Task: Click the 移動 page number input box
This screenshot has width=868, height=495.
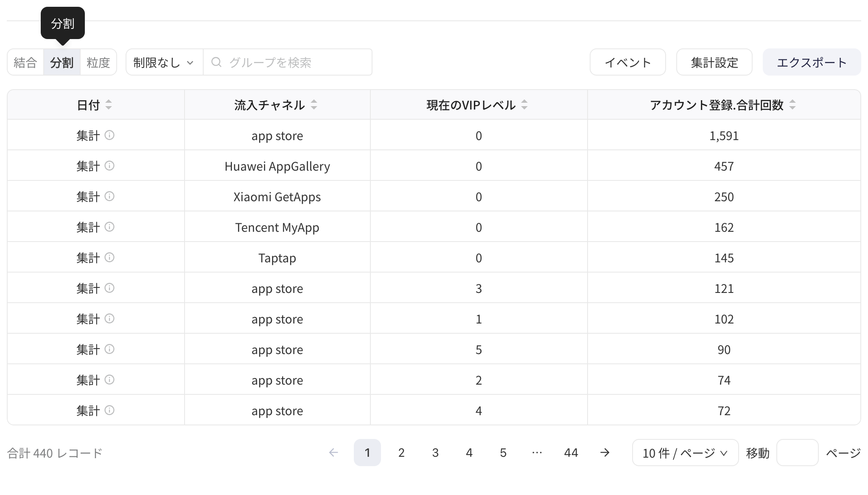Action: click(798, 453)
